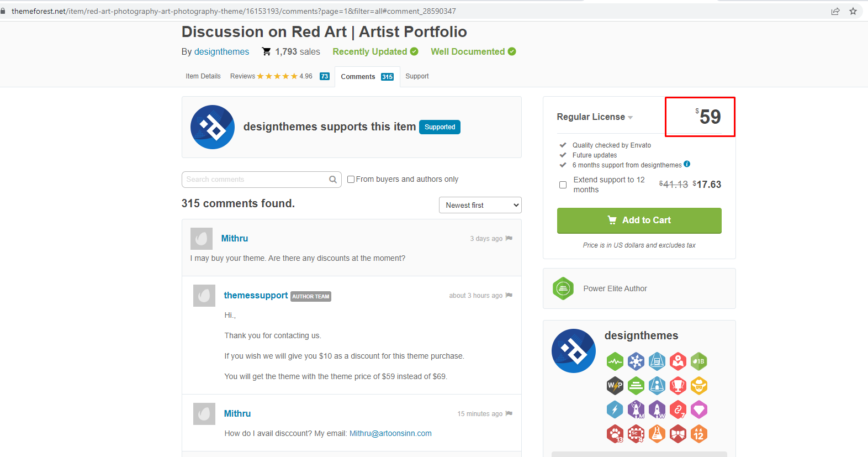Click the purple rocket W badge
This screenshot has height=457, width=868.
pos(657,409)
